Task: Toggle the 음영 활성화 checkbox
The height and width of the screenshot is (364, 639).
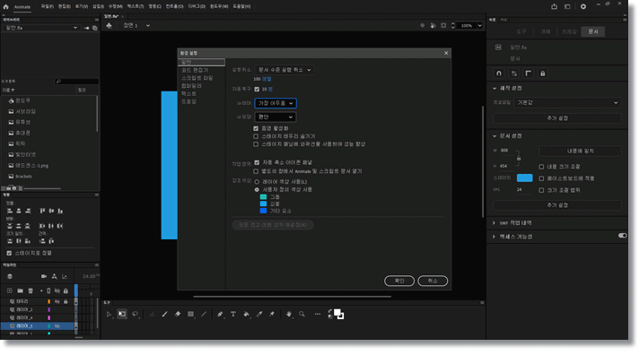Action: click(256, 128)
